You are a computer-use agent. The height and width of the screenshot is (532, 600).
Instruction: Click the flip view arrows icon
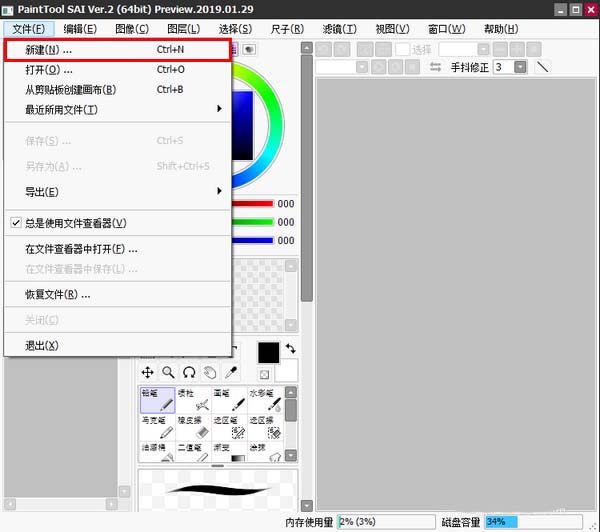click(x=435, y=67)
